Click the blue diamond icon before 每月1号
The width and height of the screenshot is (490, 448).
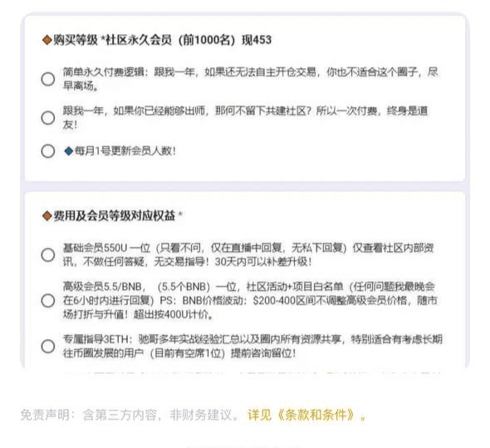pos(68,151)
